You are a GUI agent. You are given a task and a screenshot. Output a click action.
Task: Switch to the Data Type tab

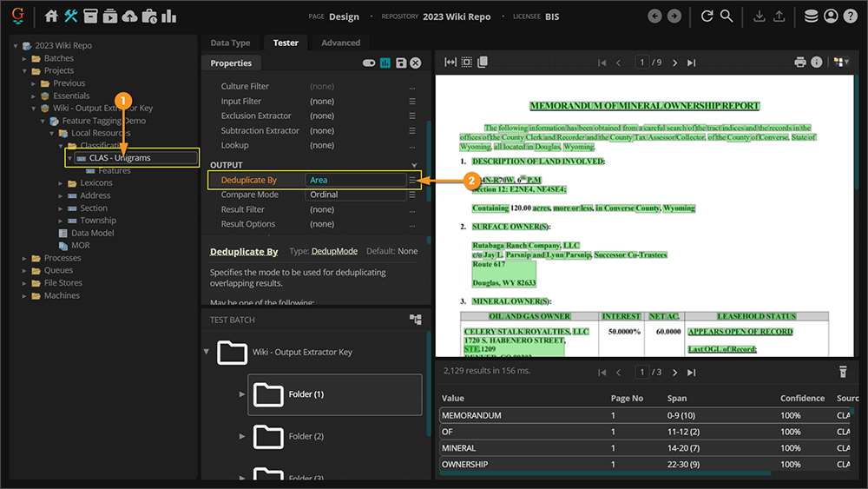tap(230, 43)
